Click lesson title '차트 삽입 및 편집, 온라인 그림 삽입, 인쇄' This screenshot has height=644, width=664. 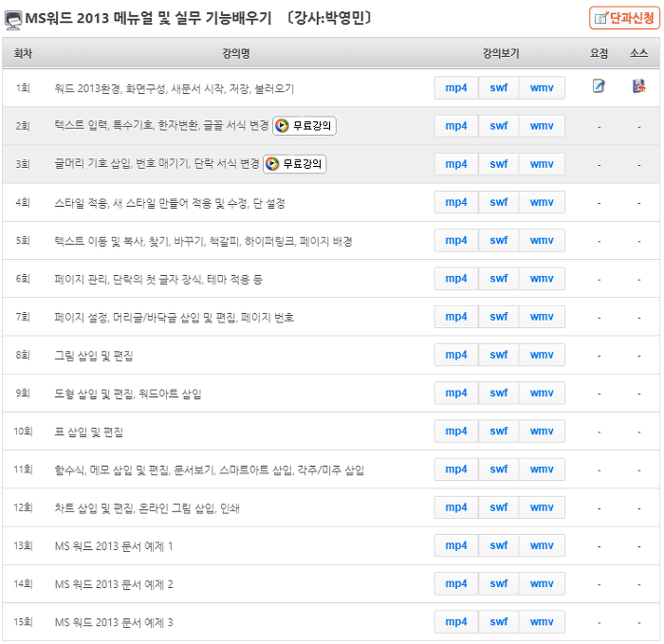146,508
